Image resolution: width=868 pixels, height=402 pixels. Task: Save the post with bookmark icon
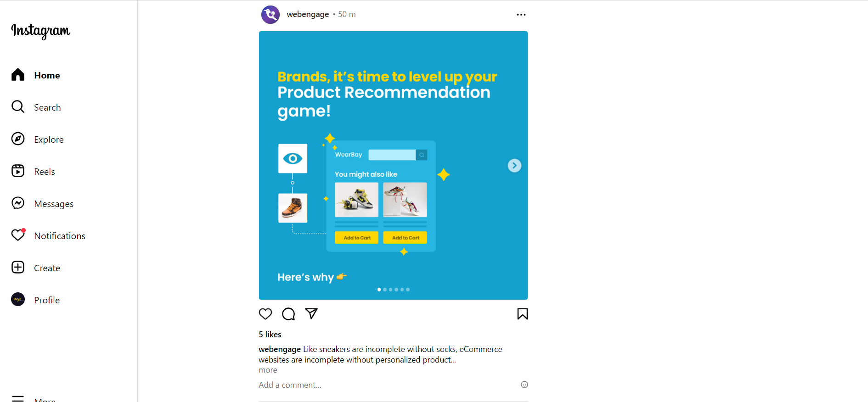522,314
